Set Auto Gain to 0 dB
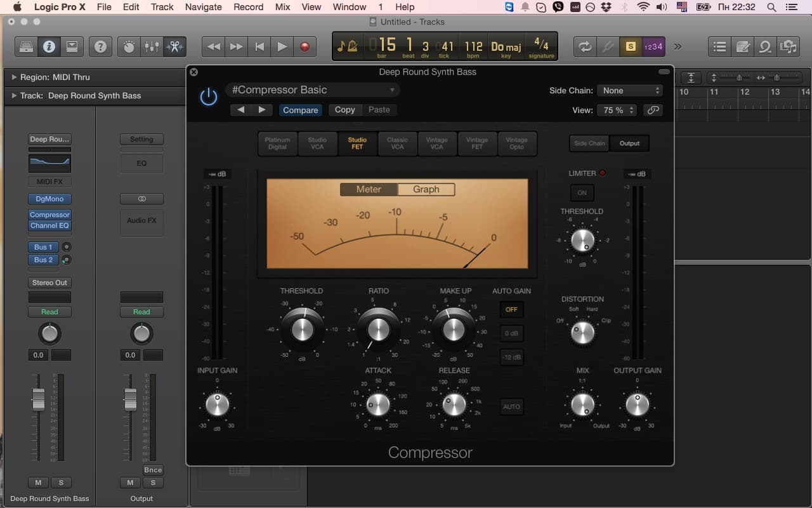 [x=511, y=333]
